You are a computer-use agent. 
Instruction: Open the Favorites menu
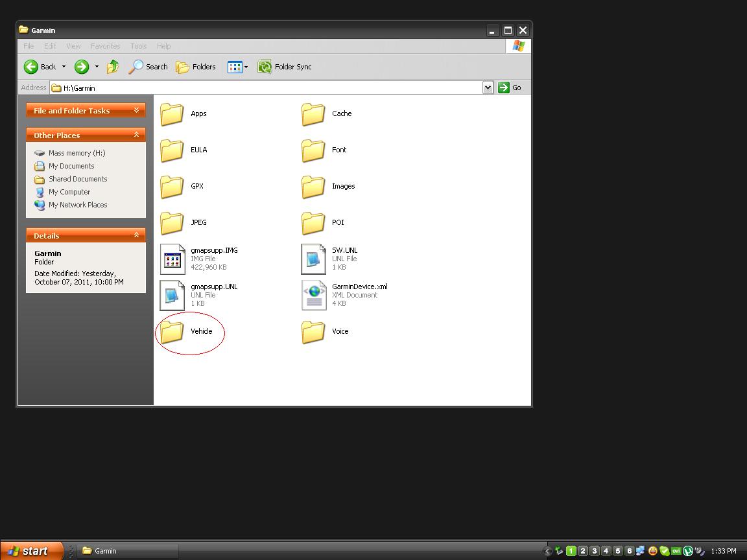tap(105, 46)
